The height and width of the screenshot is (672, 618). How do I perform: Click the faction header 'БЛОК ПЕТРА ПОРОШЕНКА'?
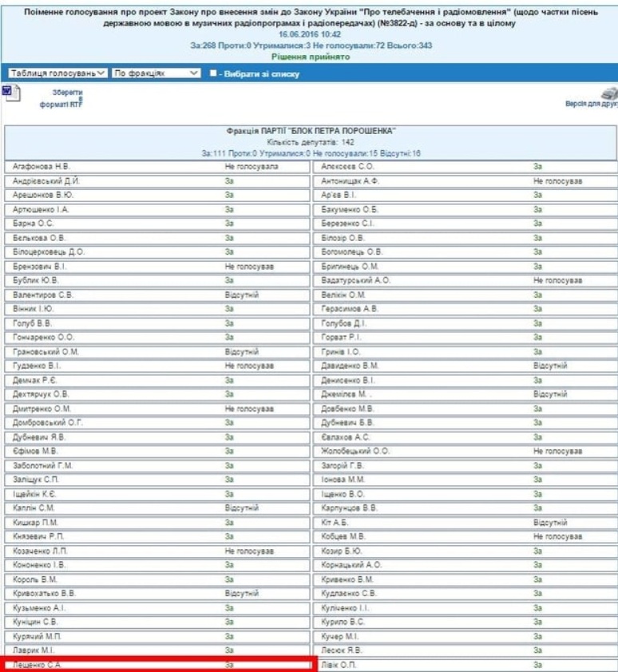tap(311, 131)
